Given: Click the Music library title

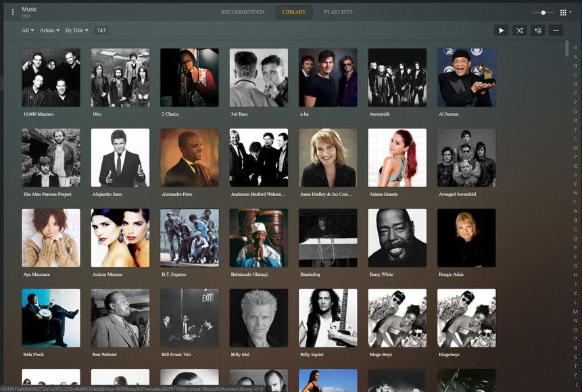Looking at the screenshot, I should pos(29,9).
